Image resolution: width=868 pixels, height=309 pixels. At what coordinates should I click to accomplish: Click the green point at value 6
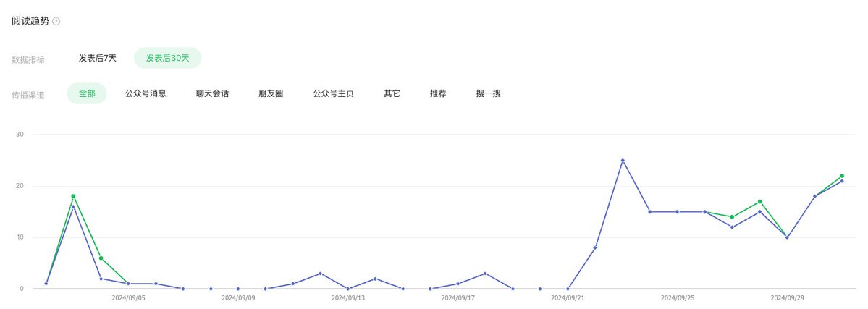click(101, 258)
